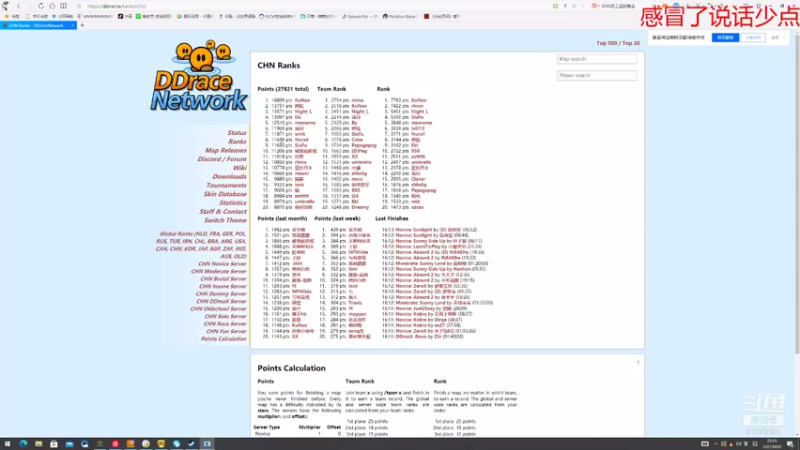Open Pepegepeg in Team Rank list
This screenshot has width=800, height=450.
click(x=364, y=145)
